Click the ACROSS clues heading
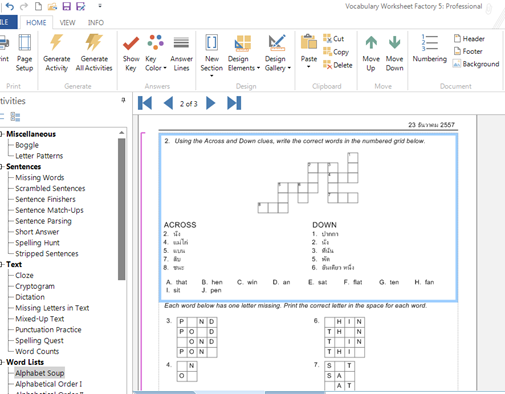 180,225
